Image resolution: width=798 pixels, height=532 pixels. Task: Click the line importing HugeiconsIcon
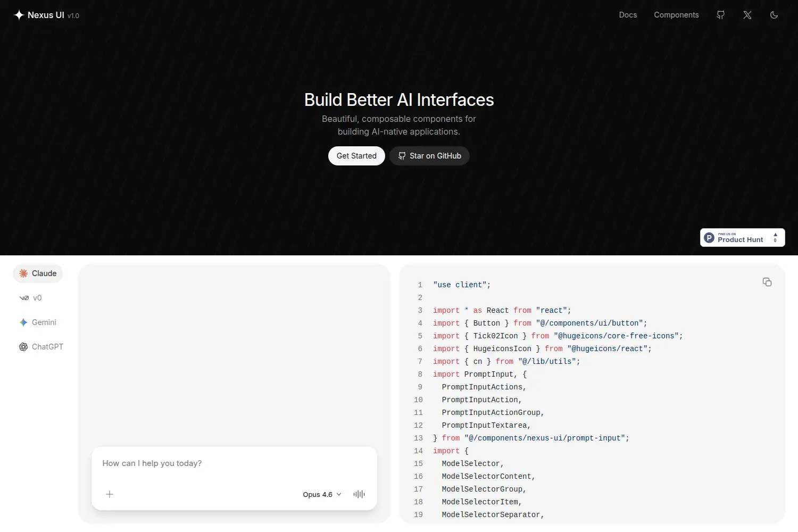[x=542, y=348]
